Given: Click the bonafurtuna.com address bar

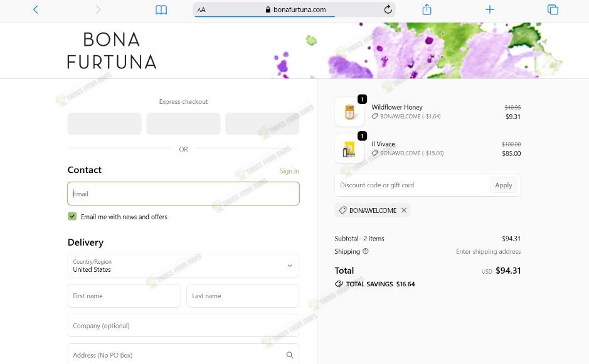Looking at the screenshot, I should coord(294,9).
